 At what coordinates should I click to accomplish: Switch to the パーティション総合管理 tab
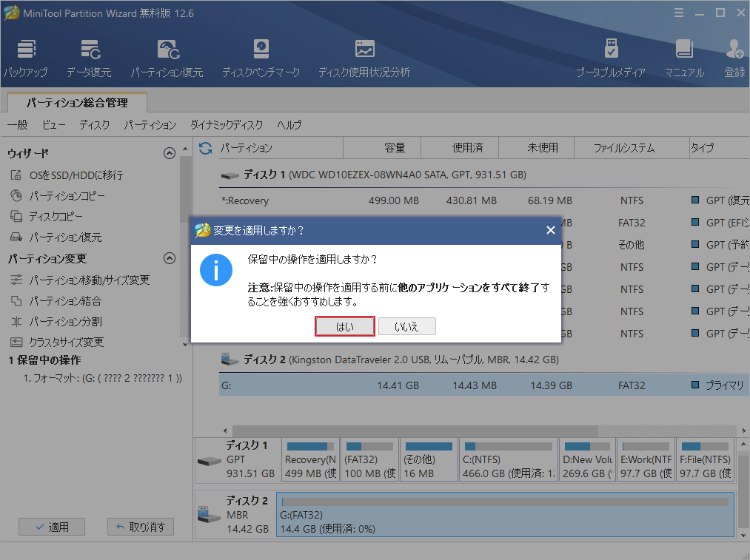click(76, 102)
